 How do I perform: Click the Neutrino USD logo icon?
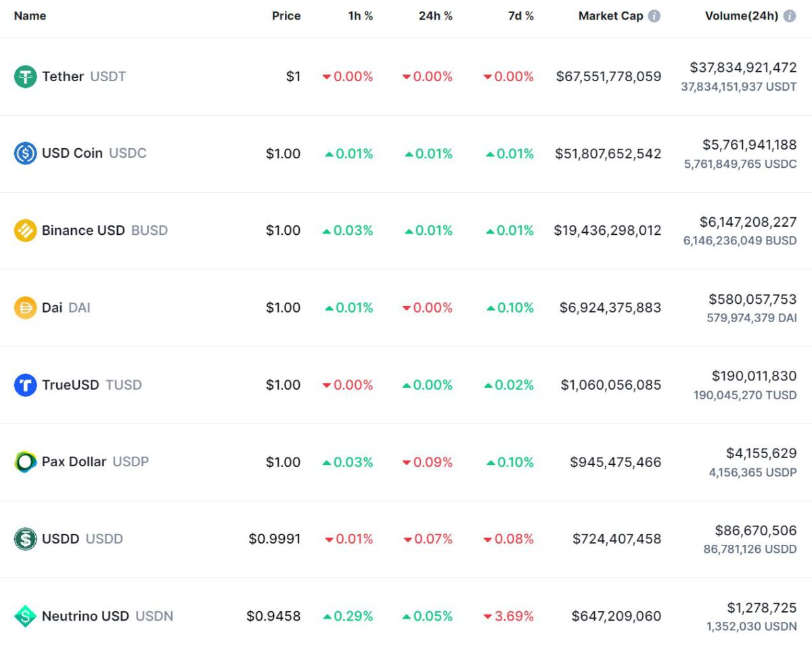point(26,617)
